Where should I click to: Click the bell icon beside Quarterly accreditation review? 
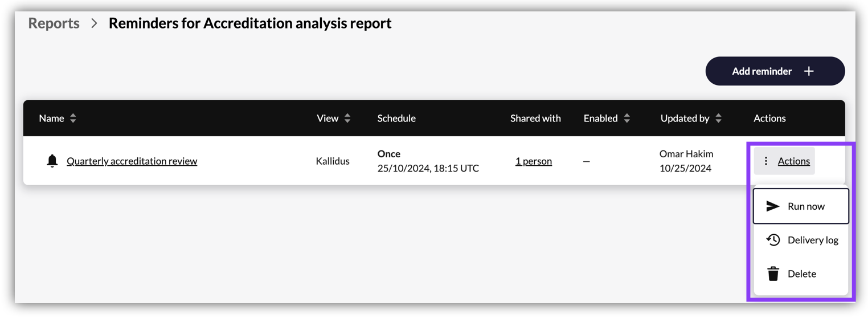[x=52, y=161]
